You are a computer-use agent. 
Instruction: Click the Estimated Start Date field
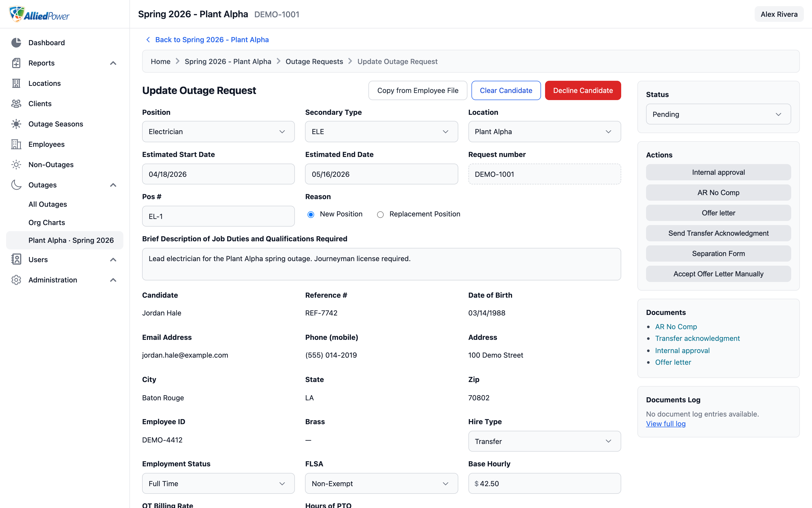tap(218, 174)
